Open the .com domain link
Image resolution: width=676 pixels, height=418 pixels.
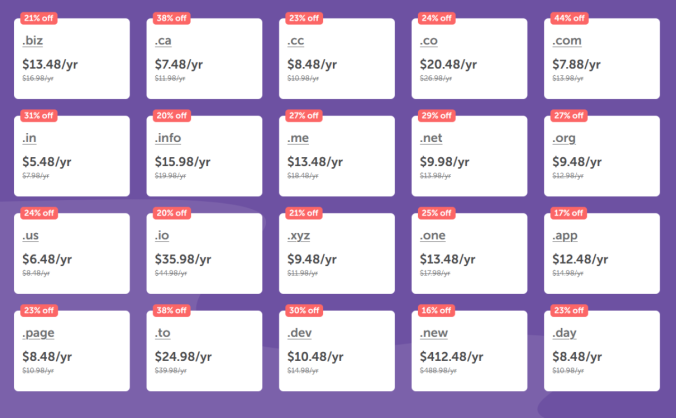566,41
